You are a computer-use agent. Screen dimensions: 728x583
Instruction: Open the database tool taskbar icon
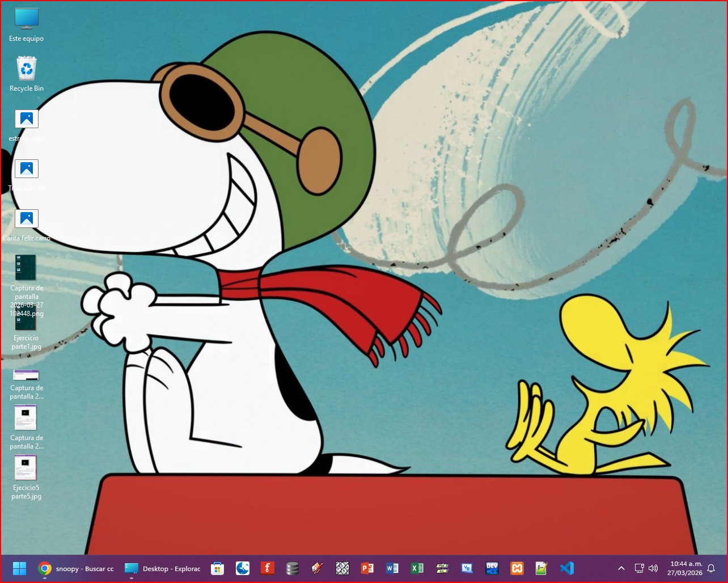[x=292, y=568]
